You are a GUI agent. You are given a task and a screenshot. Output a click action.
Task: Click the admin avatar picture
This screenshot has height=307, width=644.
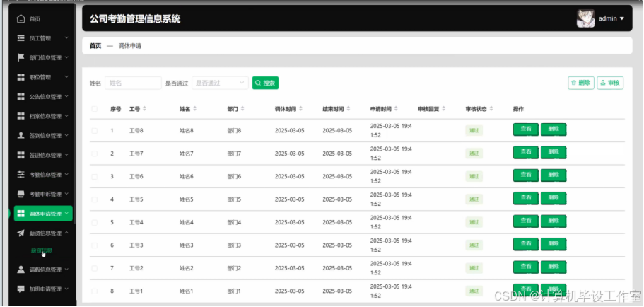coord(585,18)
